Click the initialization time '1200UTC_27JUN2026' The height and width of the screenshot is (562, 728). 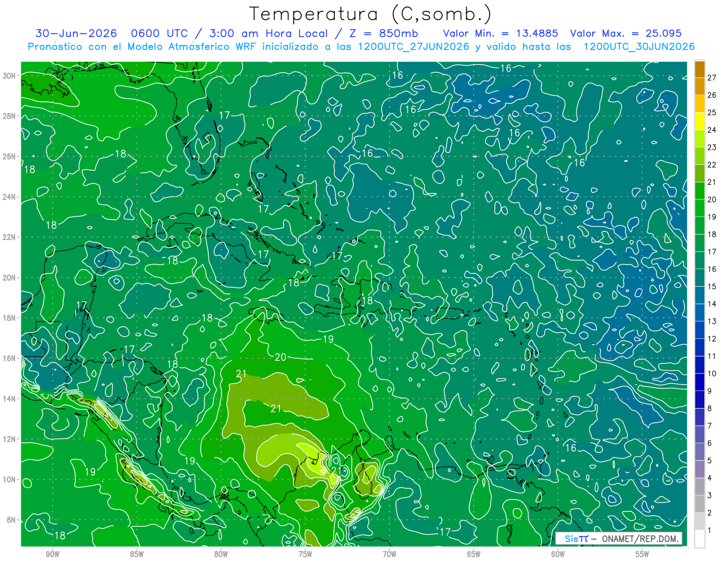coord(413,47)
